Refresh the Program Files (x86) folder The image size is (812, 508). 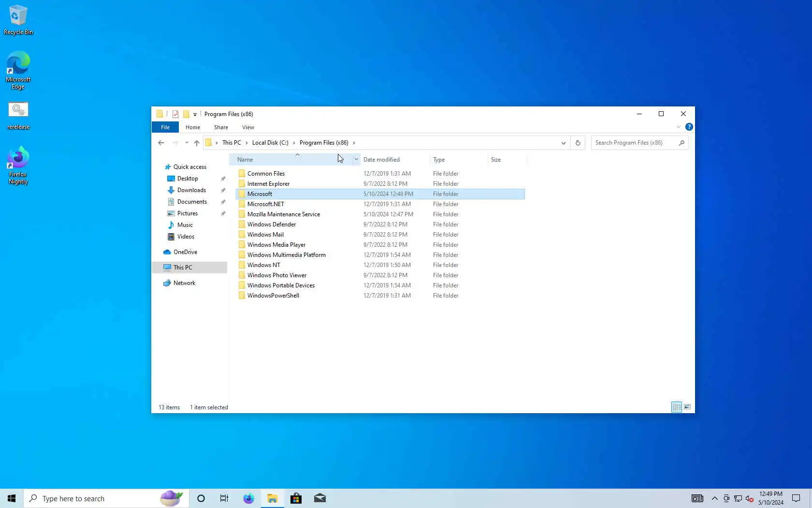click(x=578, y=143)
